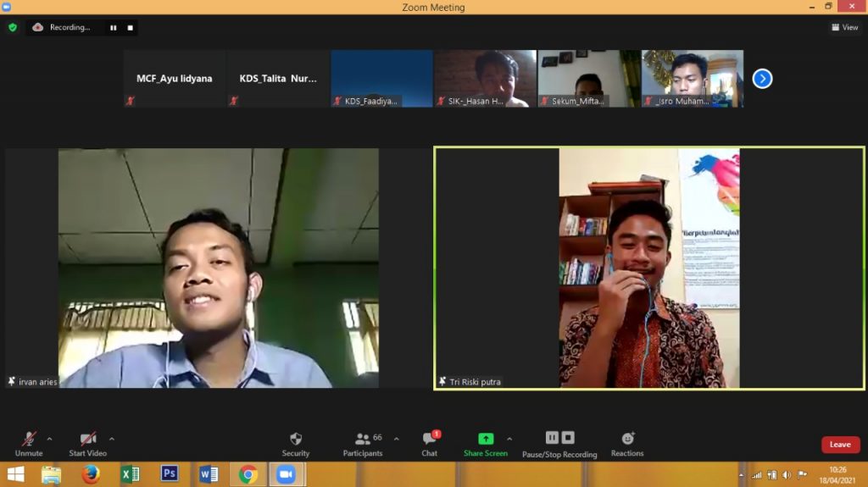
Task: Expand audio options arrow beside Unmute
Action: tap(49, 439)
